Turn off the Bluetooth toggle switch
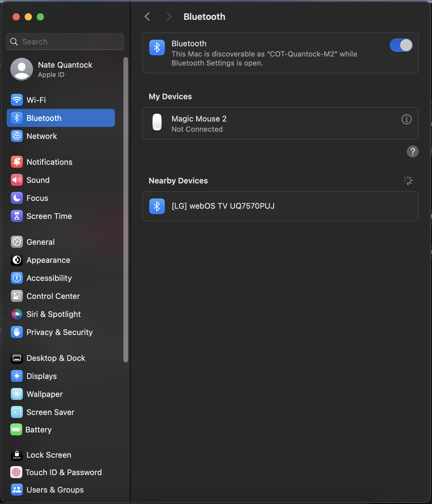The width and height of the screenshot is (432, 504). point(401,45)
